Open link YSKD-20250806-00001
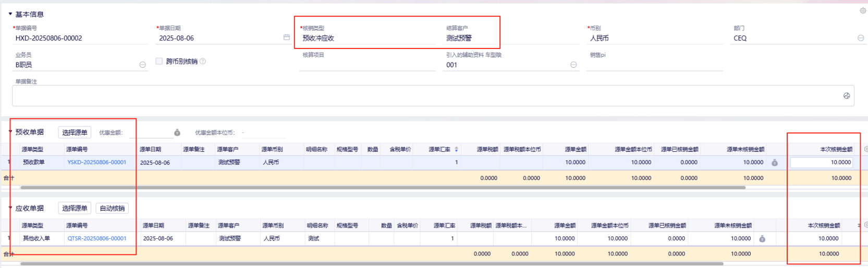The image size is (868, 268). 97,162
